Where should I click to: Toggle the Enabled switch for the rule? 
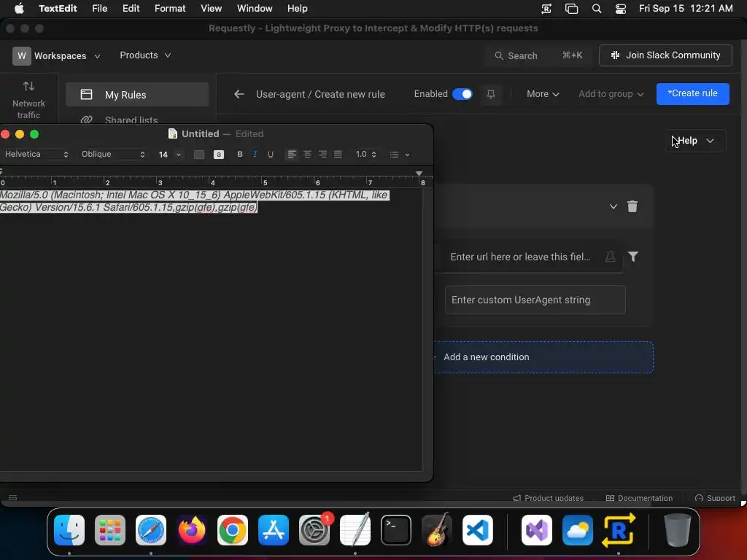(x=462, y=94)
